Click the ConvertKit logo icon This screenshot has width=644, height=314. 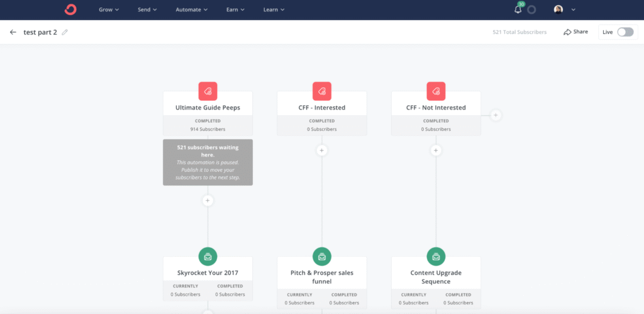click(70, 9)
